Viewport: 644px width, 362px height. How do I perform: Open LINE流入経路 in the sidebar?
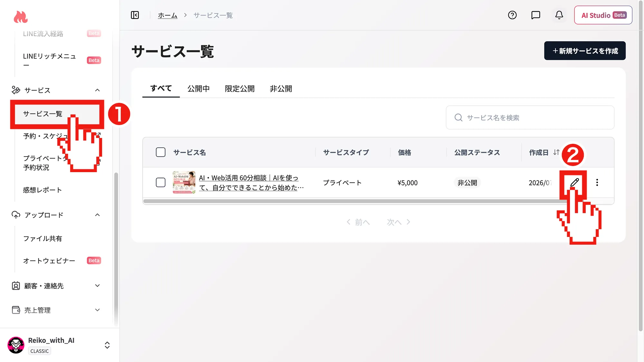43,34
